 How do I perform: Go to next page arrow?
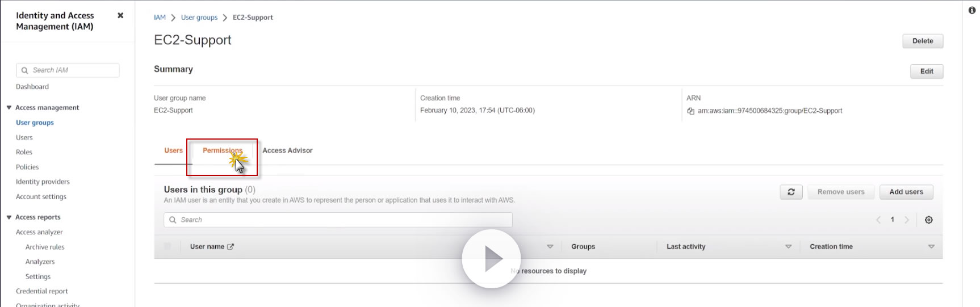click(x=907, y=220)
